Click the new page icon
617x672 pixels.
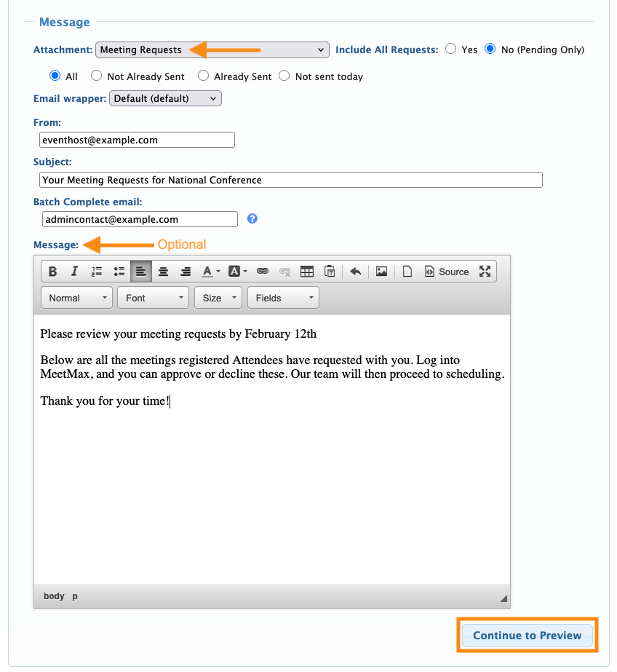click(x=407, y=272)
